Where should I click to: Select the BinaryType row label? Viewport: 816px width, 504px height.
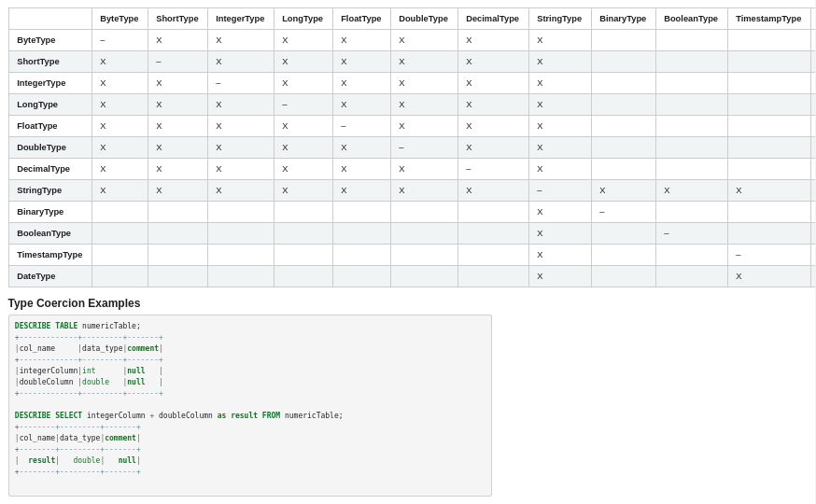[40, 212]
